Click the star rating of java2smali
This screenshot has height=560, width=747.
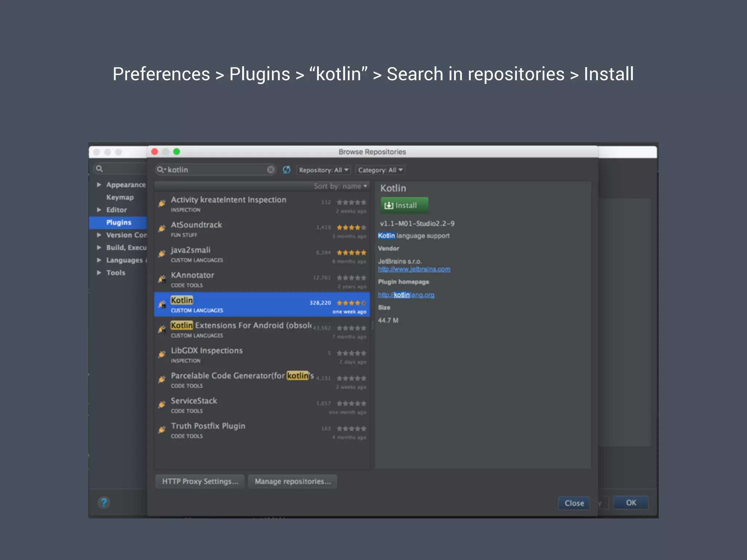click(351, 253)
